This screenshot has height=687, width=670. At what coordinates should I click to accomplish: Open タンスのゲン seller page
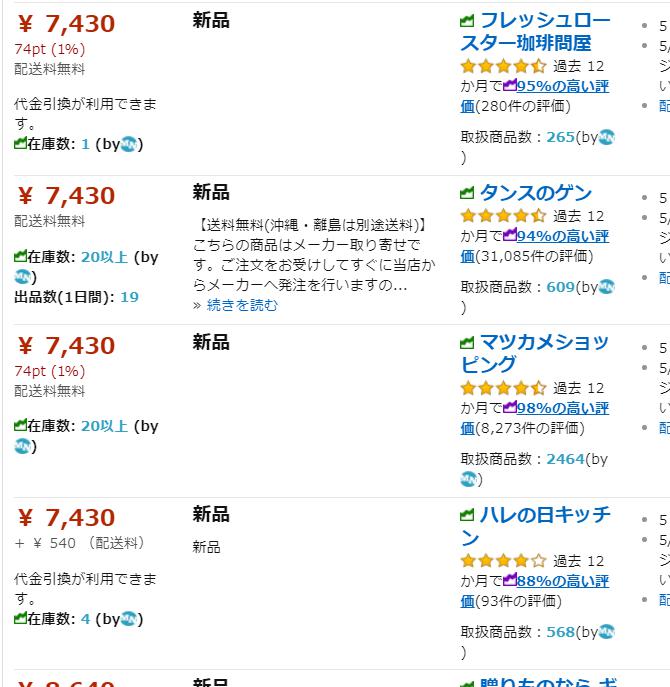pyautogui.click(x=536, y=193)
